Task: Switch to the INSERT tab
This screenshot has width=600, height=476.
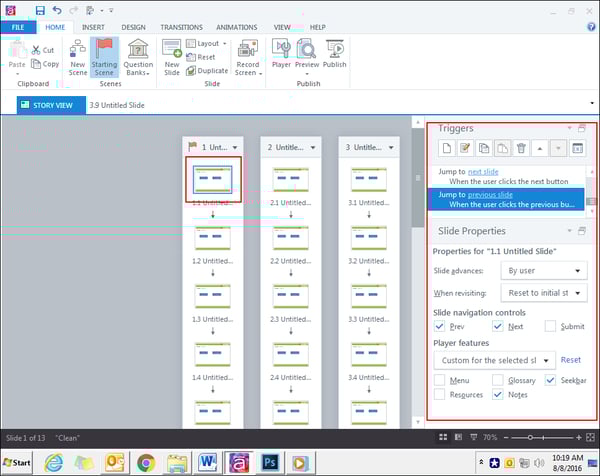Action: tap(93, 27)
